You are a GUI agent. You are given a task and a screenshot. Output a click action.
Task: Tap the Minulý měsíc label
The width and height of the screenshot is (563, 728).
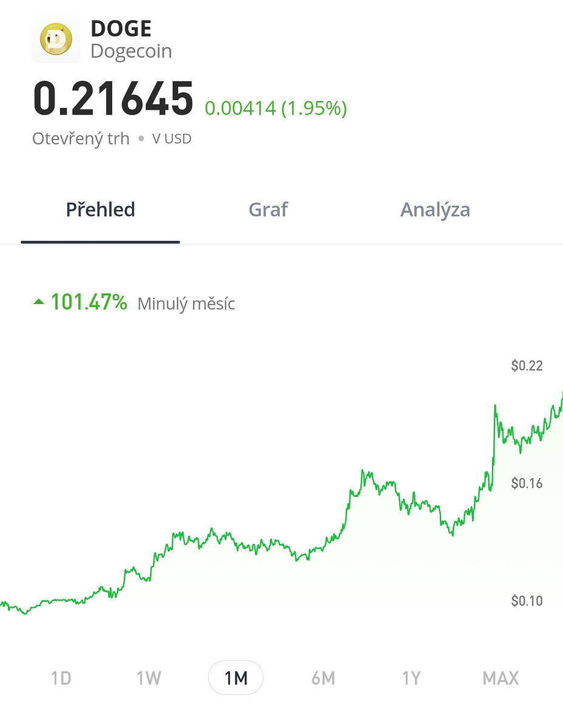186,303
